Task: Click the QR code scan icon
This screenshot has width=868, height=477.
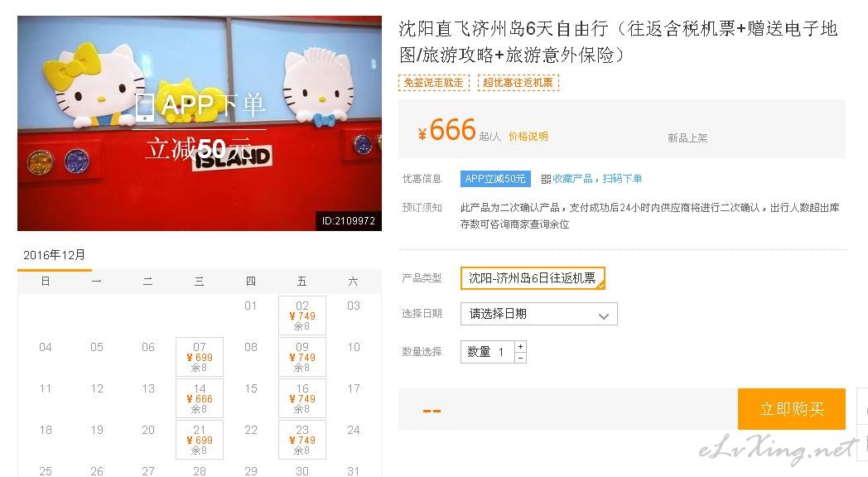Action: click(x=546, y=179)
